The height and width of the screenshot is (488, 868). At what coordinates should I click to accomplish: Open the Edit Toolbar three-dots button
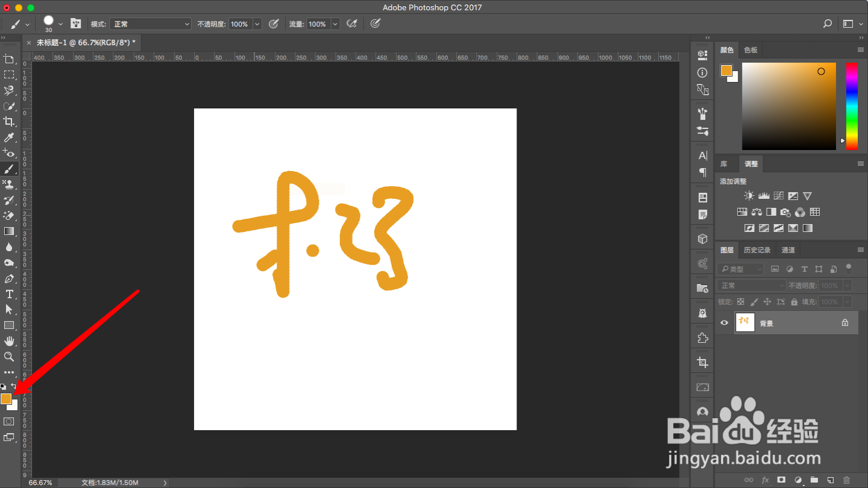point(9,372)
